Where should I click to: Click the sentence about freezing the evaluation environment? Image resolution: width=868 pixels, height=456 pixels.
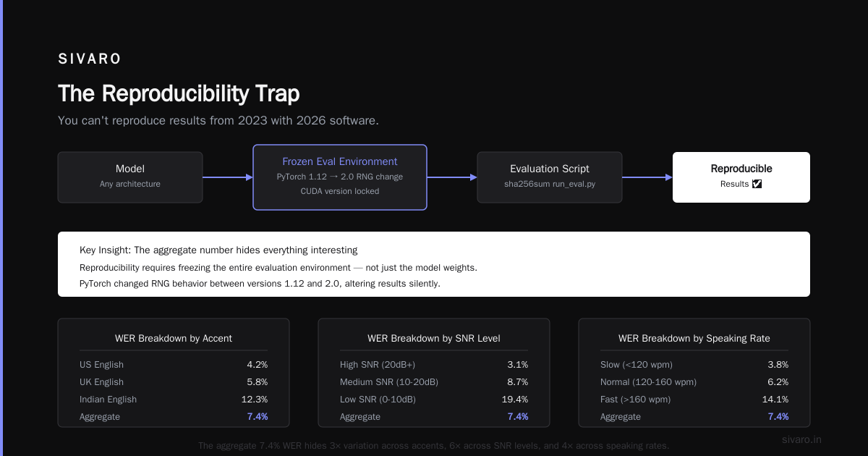pos(278,268)
